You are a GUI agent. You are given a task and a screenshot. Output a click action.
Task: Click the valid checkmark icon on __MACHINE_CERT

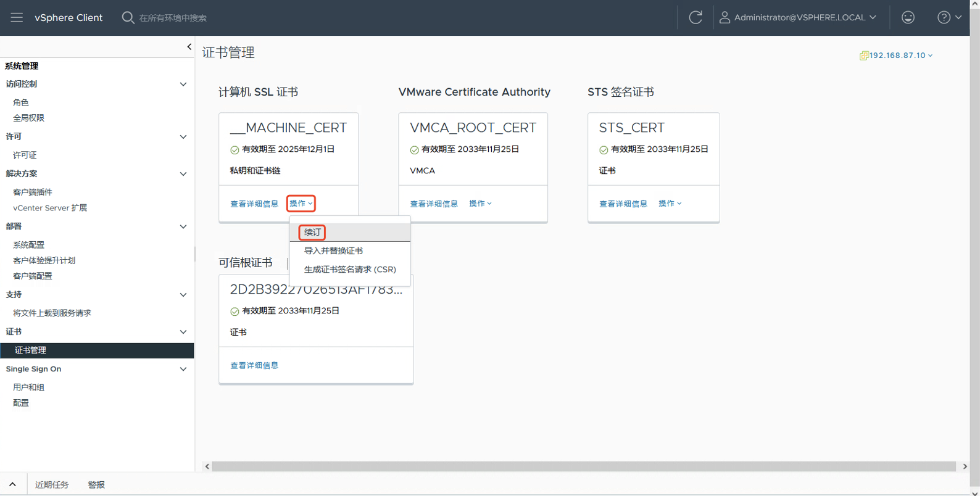(x=235, y=150)
